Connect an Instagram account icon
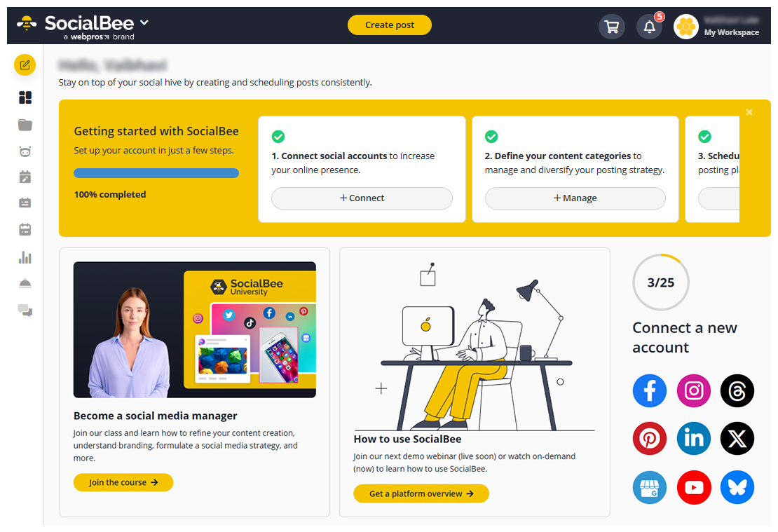The image size is (778, 532). [x=694, y=390]
